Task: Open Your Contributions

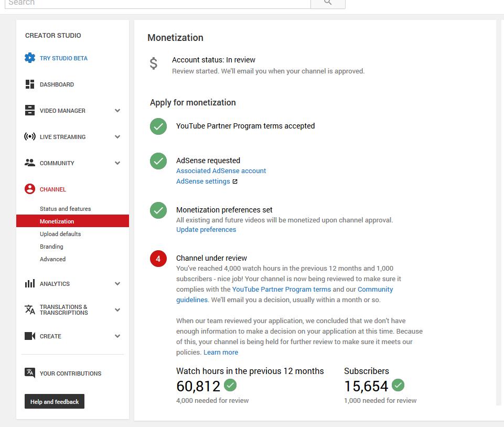Action: (x=70, y=373)
